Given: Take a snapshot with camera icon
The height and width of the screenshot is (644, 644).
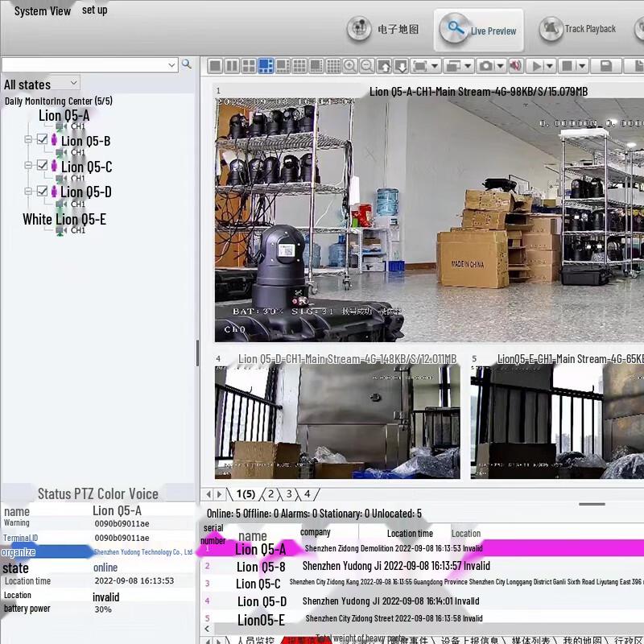Looking at the screenshot, I should click(486, 66).
